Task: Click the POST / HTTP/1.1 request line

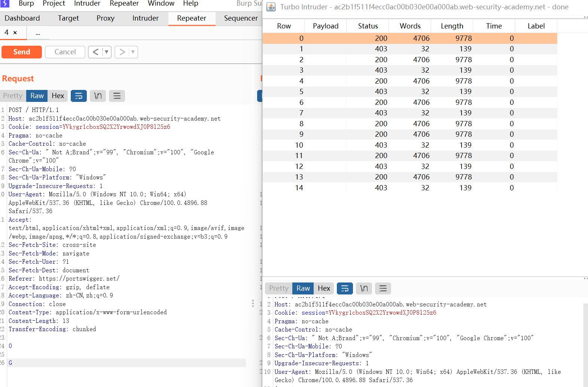Action: [34, 110]
